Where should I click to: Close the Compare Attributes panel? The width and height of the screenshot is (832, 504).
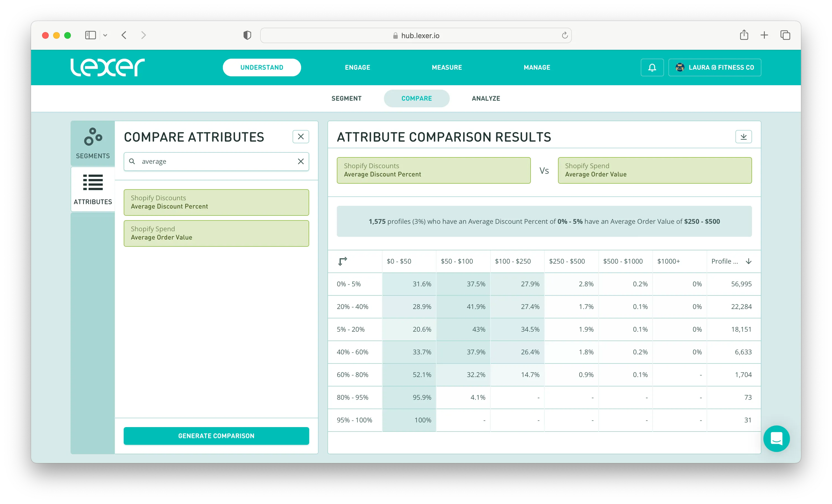301,137
